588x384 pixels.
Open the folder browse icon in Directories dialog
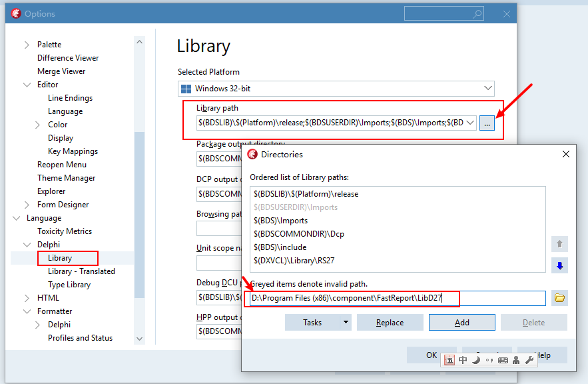click(560, 298)
